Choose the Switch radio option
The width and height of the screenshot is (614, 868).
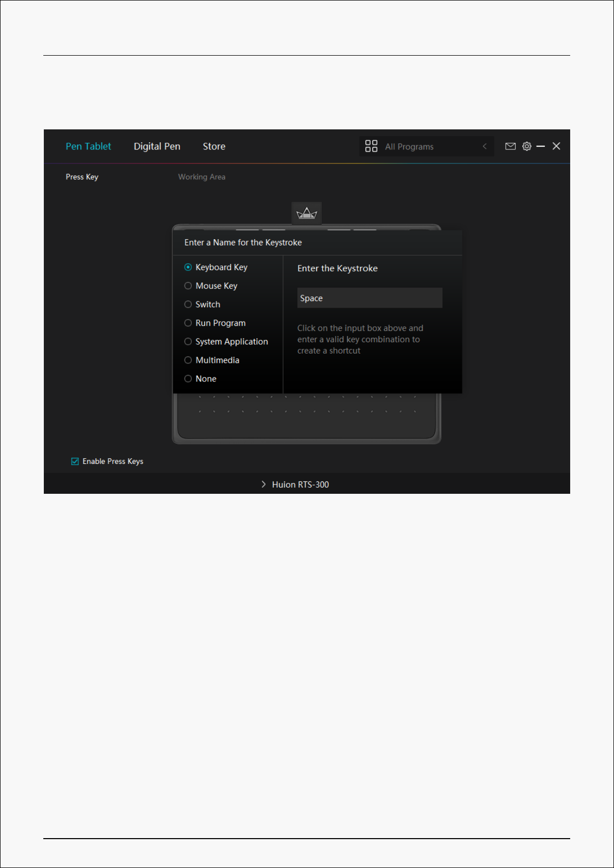coord(188,305)
